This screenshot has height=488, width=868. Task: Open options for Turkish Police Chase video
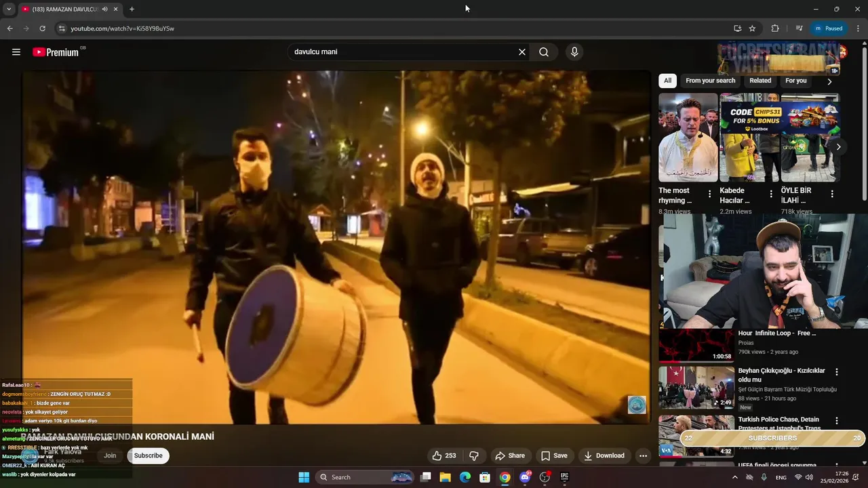(837, 421)
